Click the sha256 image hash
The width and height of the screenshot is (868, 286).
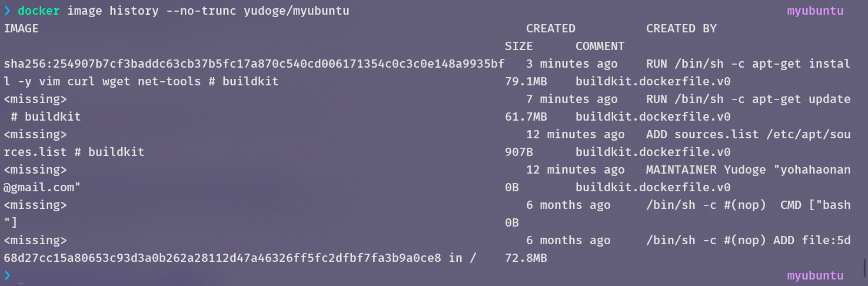pos(254,64)
